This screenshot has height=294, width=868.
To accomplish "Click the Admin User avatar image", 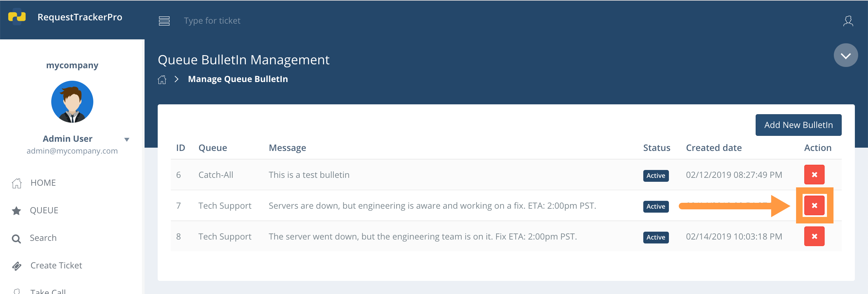I will point(72,102).
